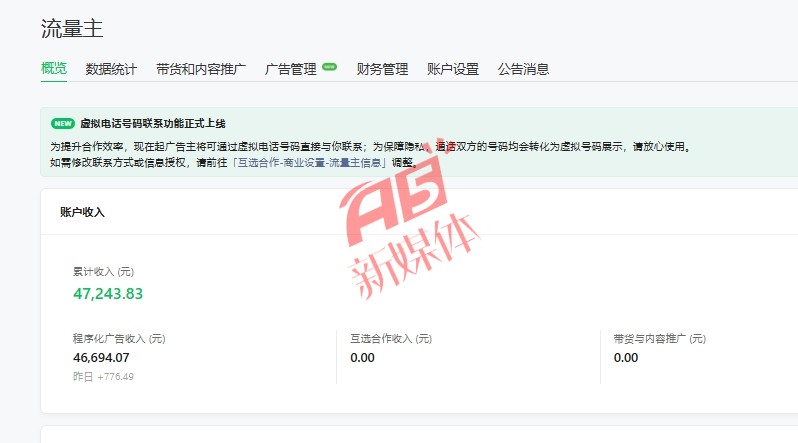The image size is (798, 443).
Task: Click the 昨日 +776.49 figure
Action: click(x=103, y=377)
